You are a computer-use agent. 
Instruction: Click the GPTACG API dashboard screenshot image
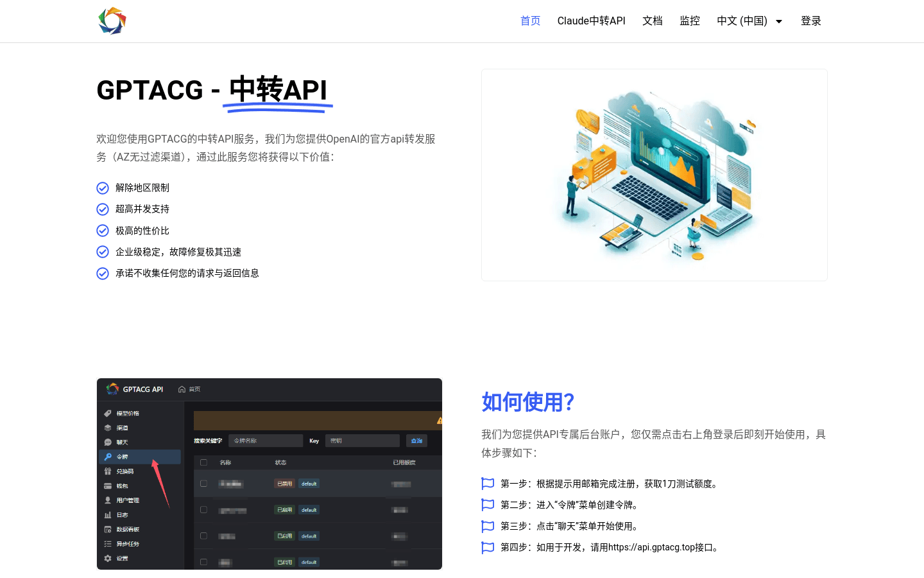[x=269, y=474]
